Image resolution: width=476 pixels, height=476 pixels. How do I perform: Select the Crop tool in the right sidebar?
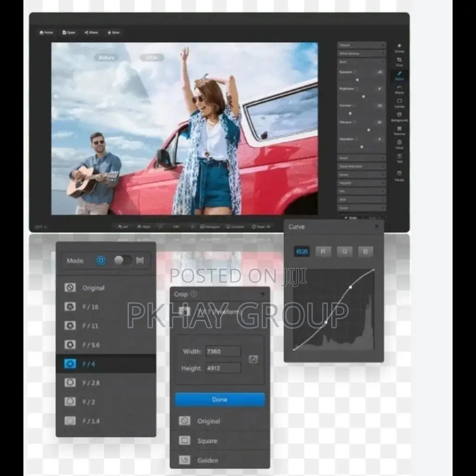coord(399,62)
